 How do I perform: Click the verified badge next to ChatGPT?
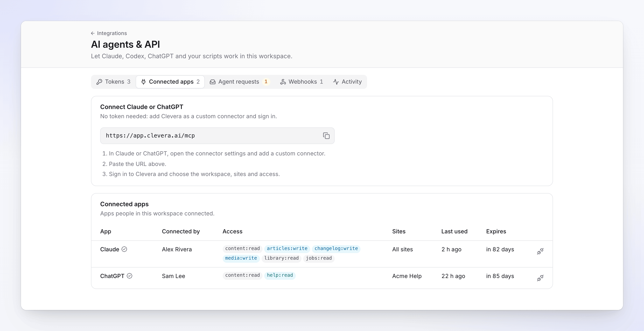coord(129,276)
